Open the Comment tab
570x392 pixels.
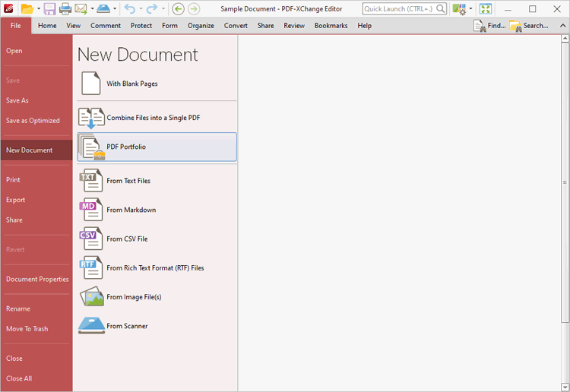[x=106, y=26]
